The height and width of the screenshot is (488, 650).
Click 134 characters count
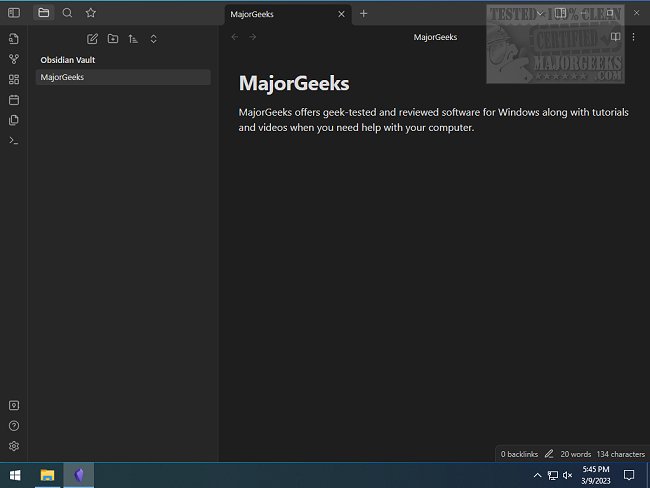tap(621, 454)
